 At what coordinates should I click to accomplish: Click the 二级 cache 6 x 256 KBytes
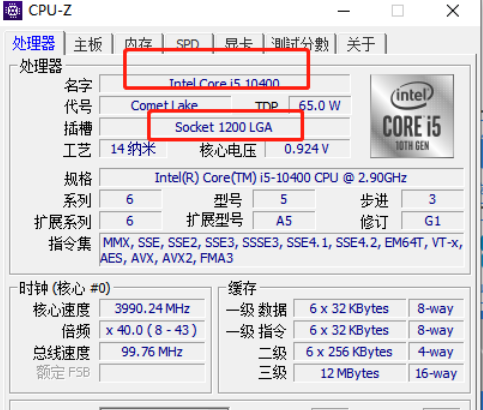pyautogui.click(x=349, y=352)
